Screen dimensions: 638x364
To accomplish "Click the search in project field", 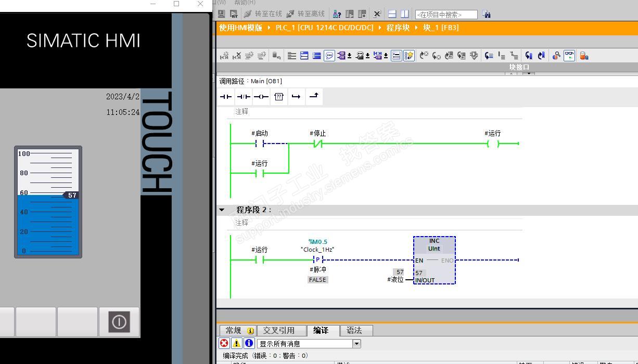I will [x=446, y=15].
